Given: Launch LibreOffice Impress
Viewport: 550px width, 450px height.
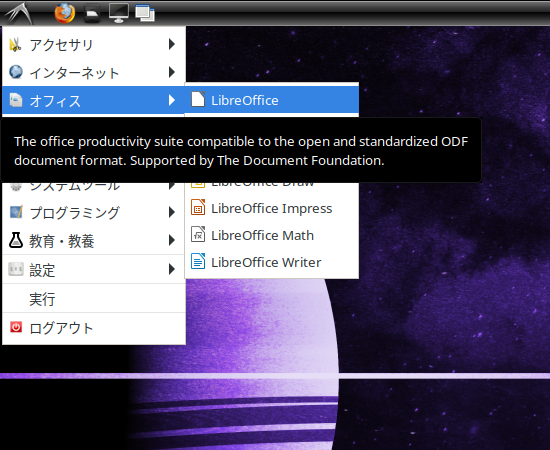Looking at the screenshot, I should tap(272, 208).
